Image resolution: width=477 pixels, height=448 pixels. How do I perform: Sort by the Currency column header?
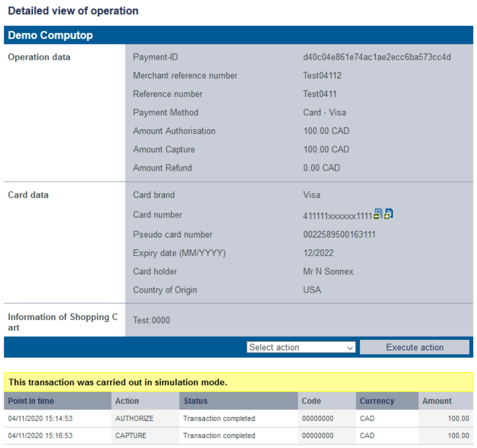377,401
